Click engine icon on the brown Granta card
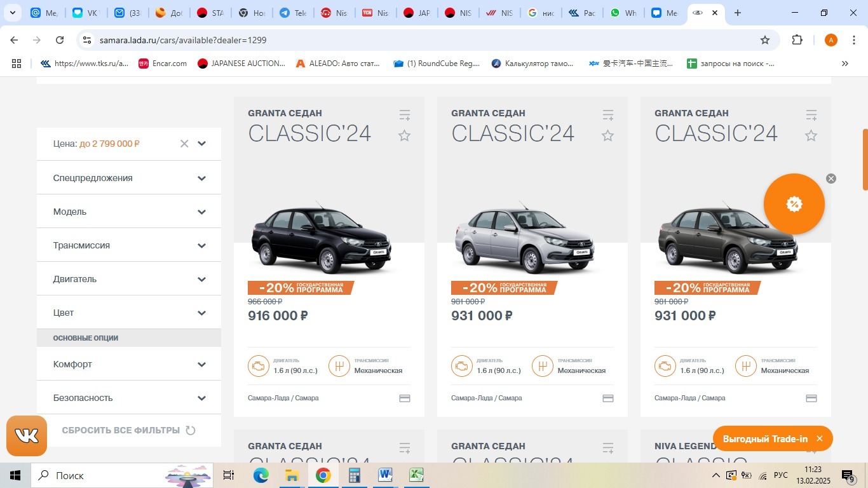The width and height of the screenshot is (868, 488). pos(665,366)
